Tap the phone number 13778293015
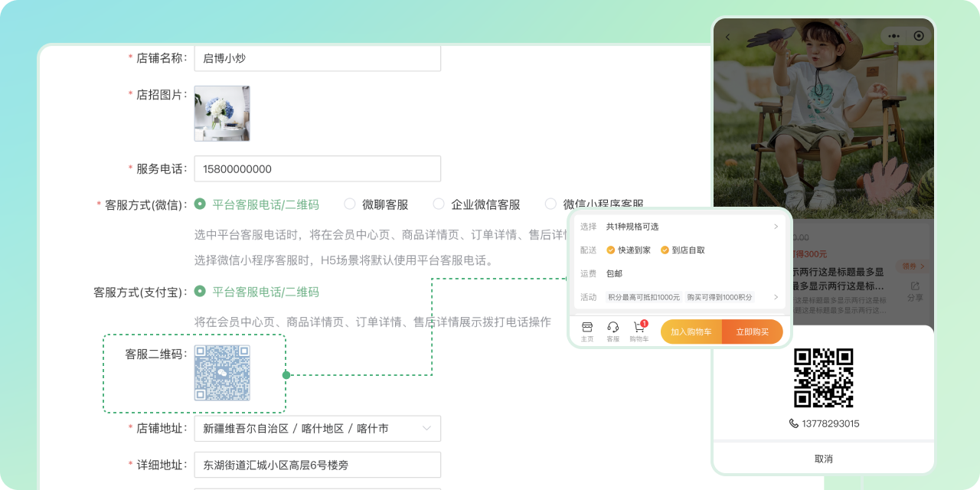The height and width of the screenshot is (490, 980). tap(830, 423)
